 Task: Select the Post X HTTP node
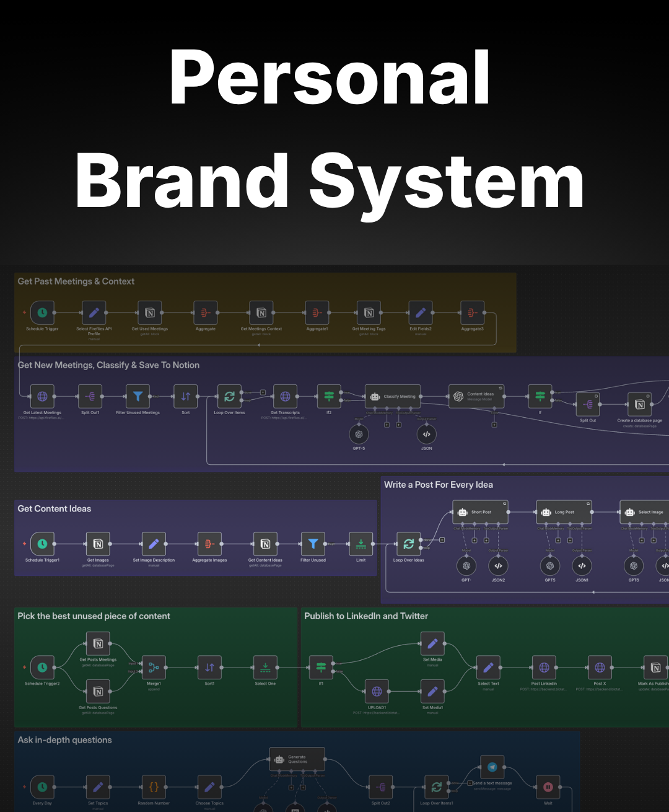(600, 668)
